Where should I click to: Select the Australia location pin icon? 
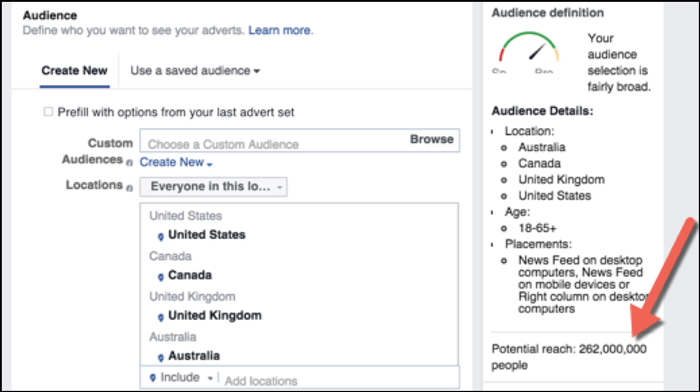coord(161,357)
